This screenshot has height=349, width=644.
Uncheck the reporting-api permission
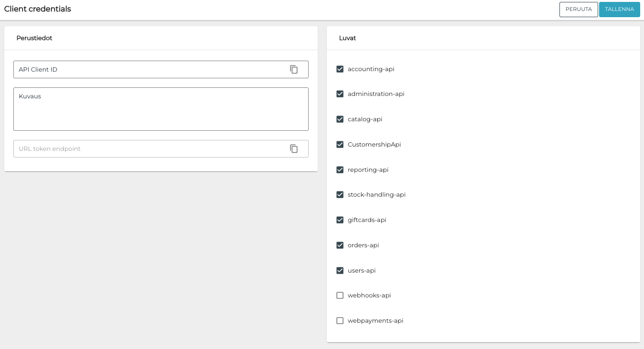[340, 170]
